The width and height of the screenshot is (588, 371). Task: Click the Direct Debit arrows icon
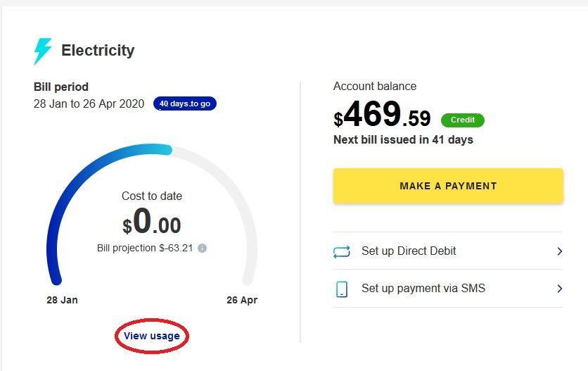[341, 251]
